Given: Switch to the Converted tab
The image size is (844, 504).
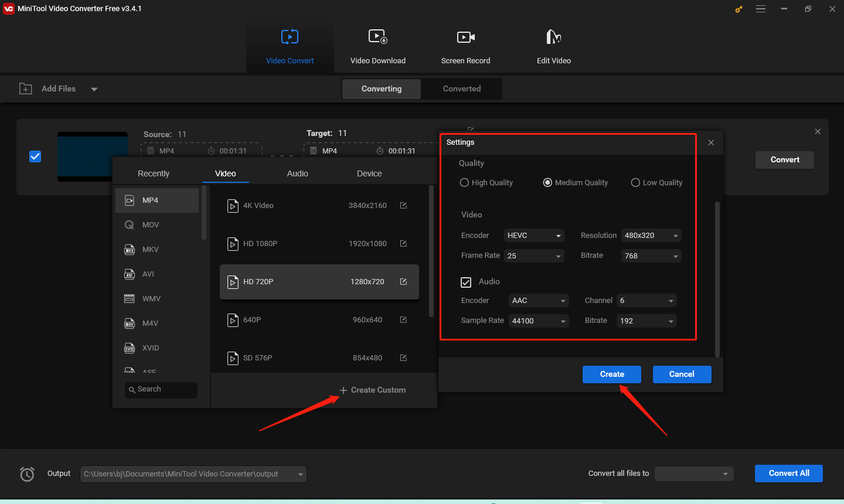Looking at the screenshot, I should [462, 88].
